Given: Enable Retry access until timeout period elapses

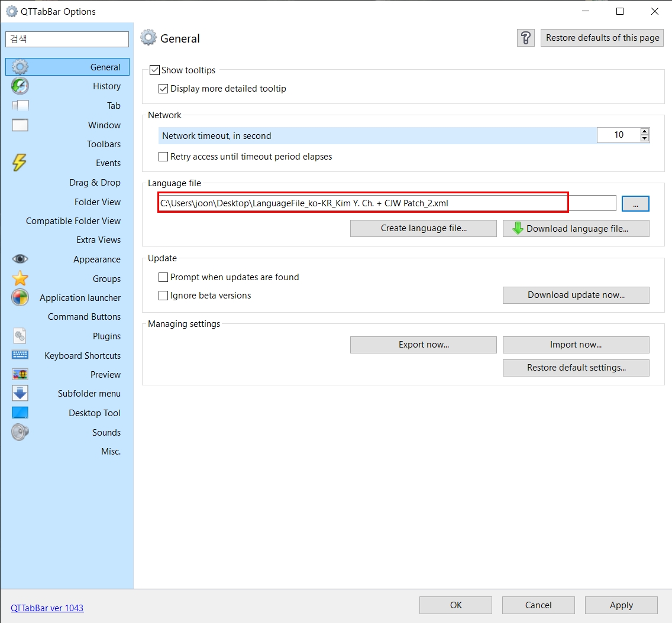Looking at the screenshot, I should click(x=163, y=157).
